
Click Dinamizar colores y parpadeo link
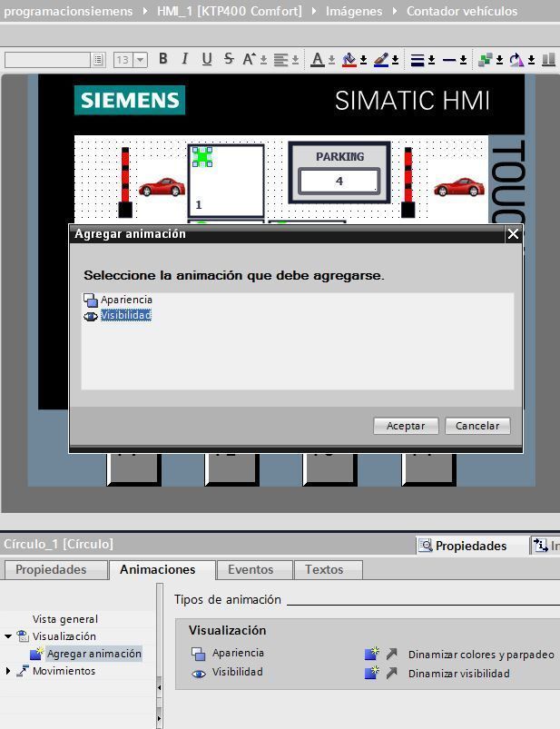coord(481,655)
